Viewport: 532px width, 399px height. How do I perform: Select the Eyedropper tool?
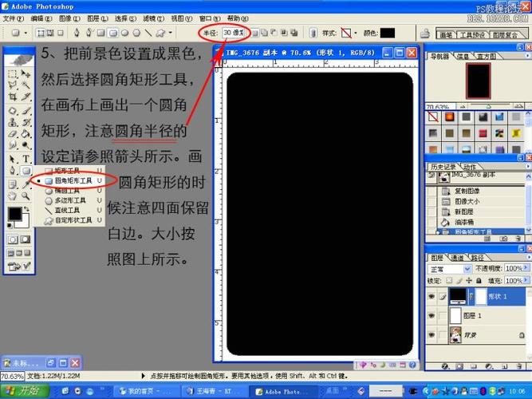(x=26, y=184)
